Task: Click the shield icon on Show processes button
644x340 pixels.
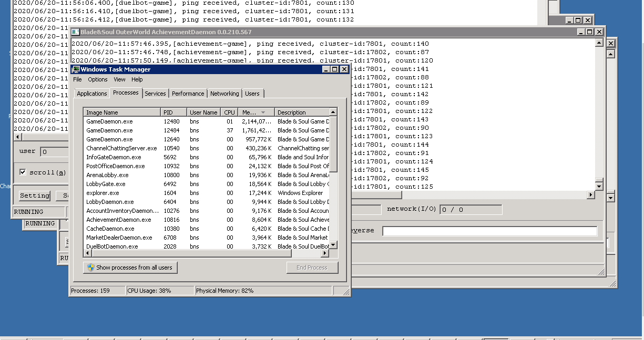Action: (90, 267)
